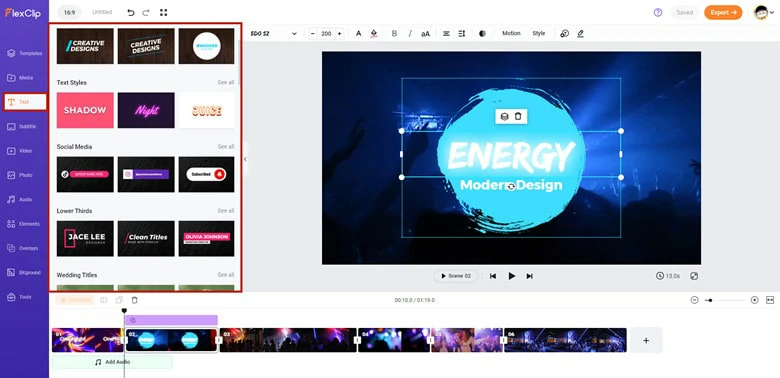Image resolution: width=780 pixels, height=378 pixels.
Task: Click the timeline zoom slider
Action: (x=725, y=300)
